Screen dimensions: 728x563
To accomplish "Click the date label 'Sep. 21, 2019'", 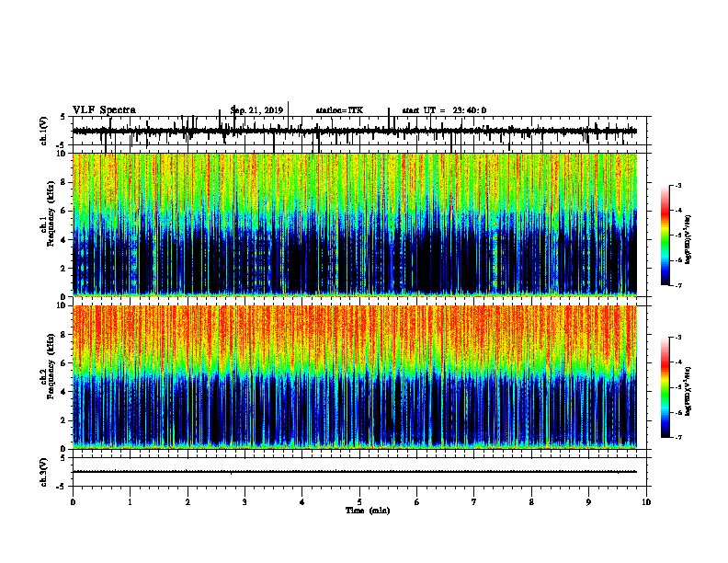I will [x=256, y=110].
